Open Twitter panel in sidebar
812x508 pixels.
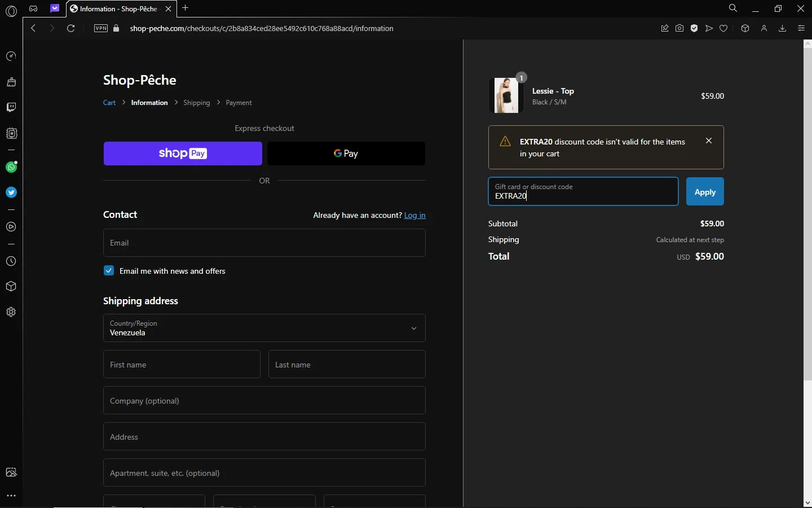point(11,192)
